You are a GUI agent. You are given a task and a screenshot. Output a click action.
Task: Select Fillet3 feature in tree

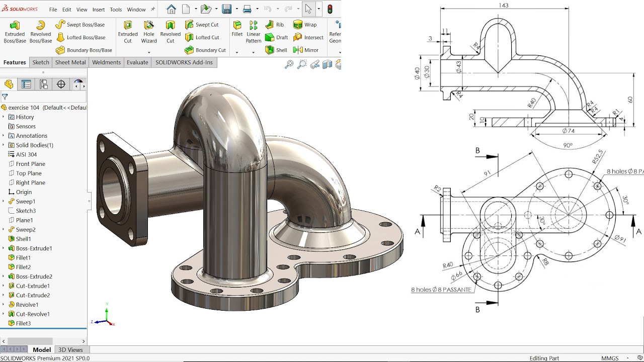point(23,323)
